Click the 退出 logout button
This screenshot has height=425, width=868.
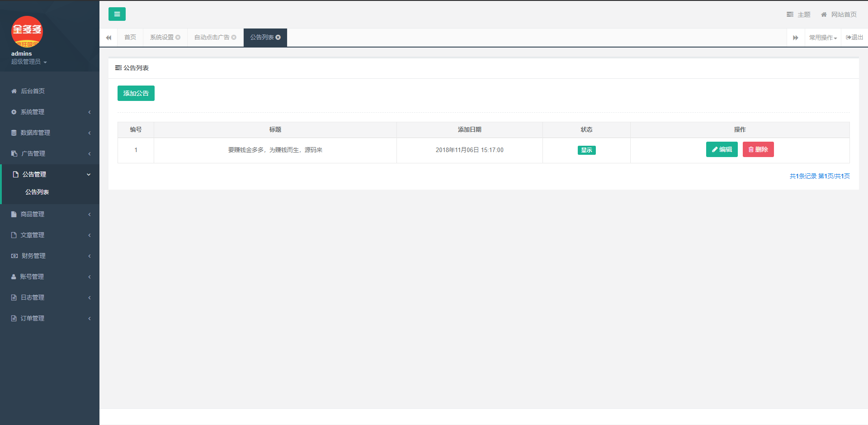point(854,38)
